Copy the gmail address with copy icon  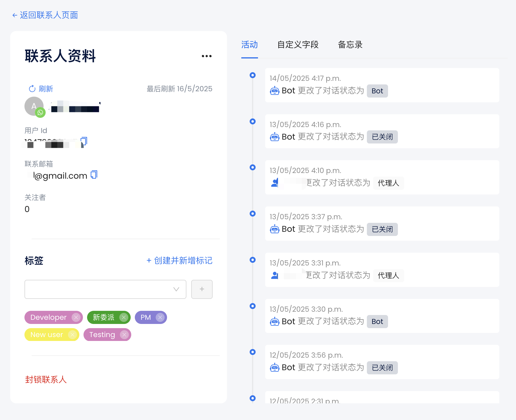[94, 175]
